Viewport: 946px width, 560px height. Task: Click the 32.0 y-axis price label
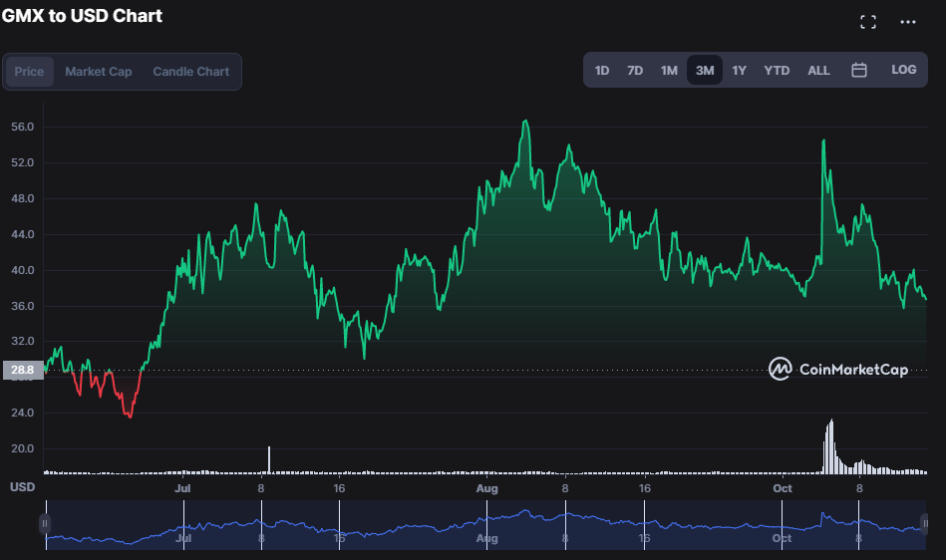[22, 341]
